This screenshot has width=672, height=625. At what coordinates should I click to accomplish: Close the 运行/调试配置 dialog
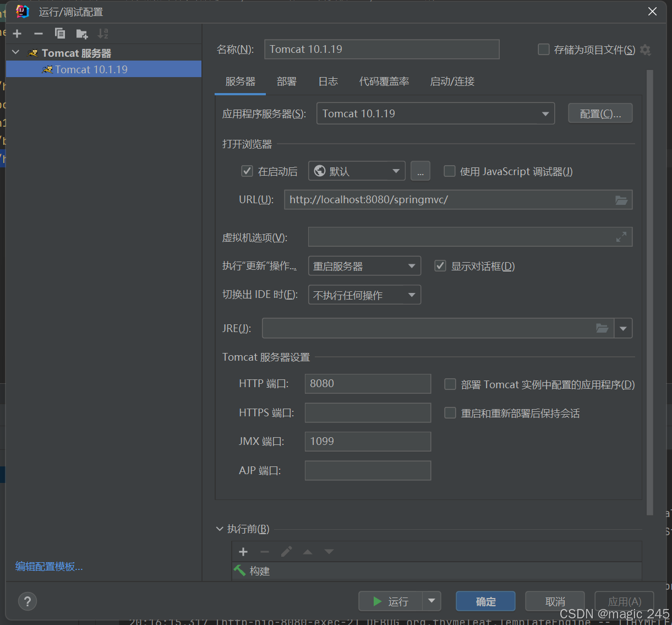[652, 12]
